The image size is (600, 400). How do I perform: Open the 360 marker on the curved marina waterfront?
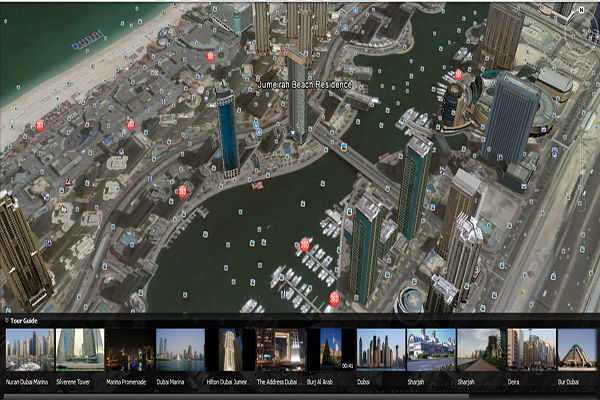(x=183, y=191)
